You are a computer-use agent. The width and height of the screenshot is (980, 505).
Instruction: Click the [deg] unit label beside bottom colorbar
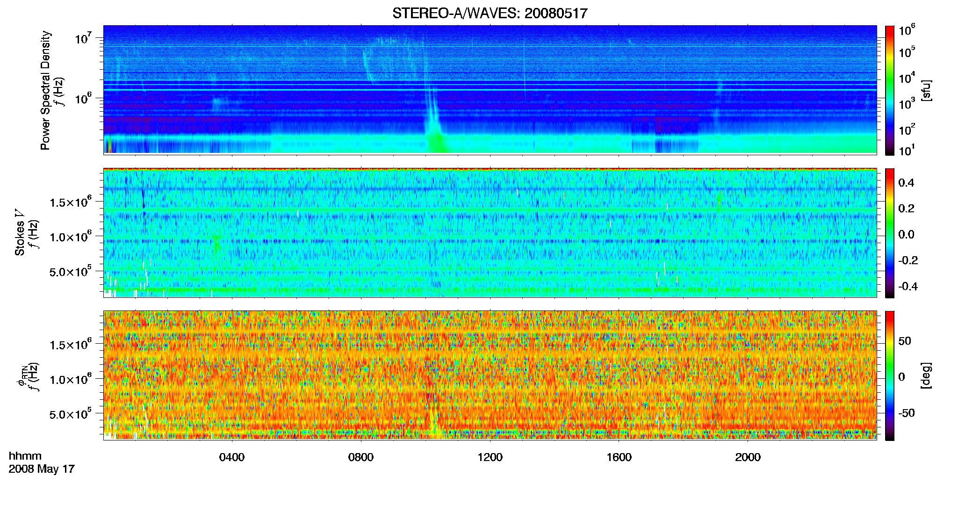[926, 375]
